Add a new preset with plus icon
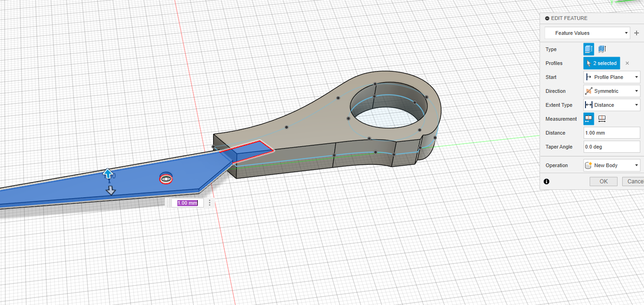 coord(637,33)
